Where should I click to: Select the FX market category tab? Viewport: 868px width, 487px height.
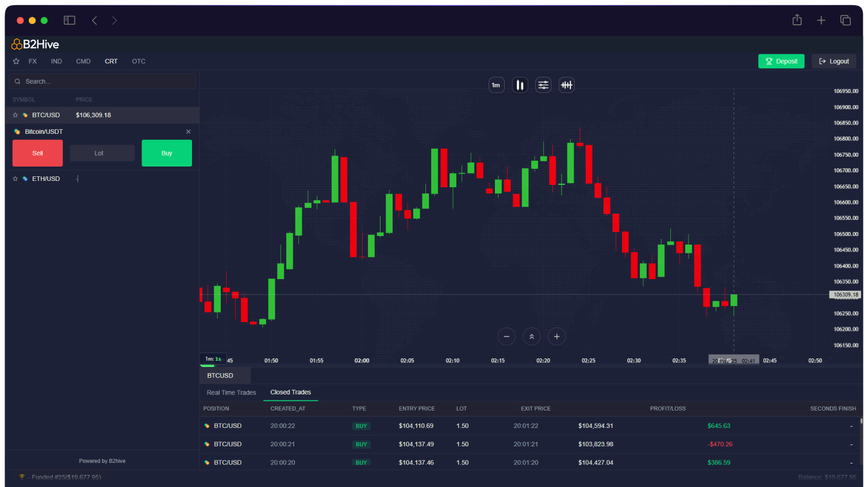pos(33,61)
